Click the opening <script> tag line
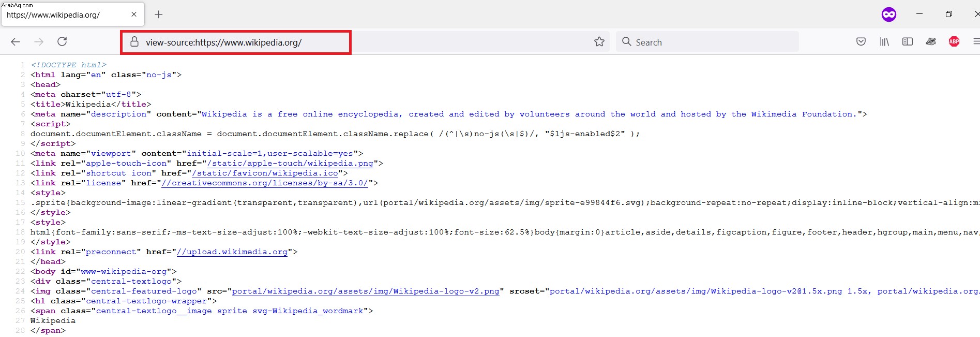980x337 pixels. (x=51, y=124)
